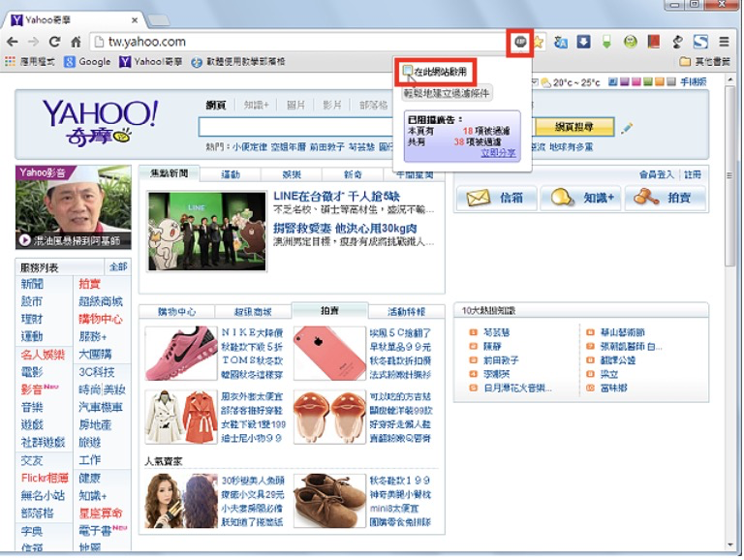Open a new browser tab
This screenshot has height=560, width=744.
click(159, 20)
